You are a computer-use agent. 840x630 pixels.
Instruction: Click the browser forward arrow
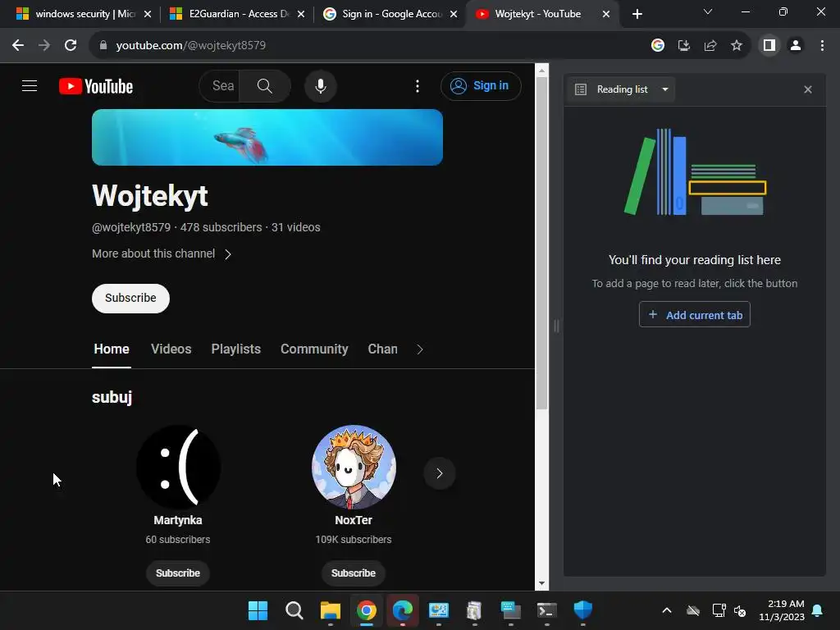(x=44, y=45)
